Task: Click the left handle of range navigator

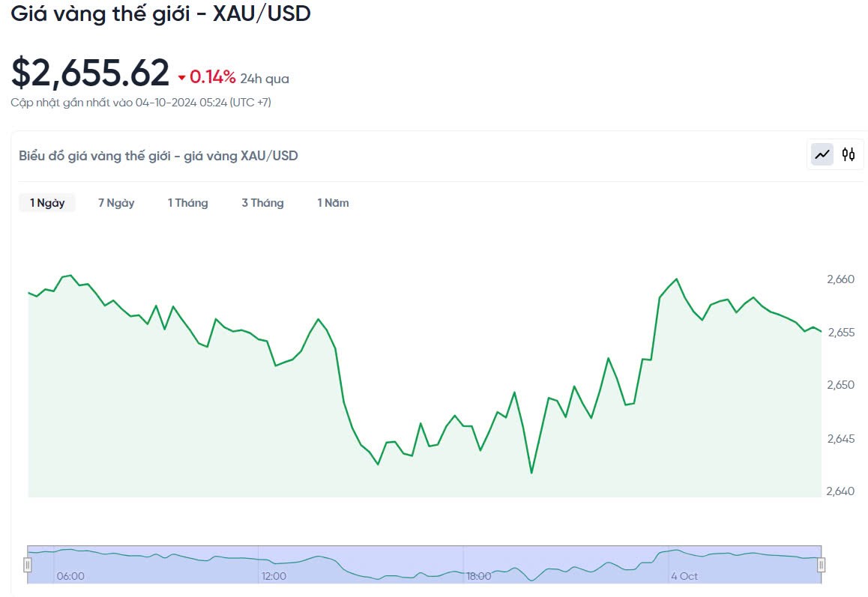Action: (28, 565)
